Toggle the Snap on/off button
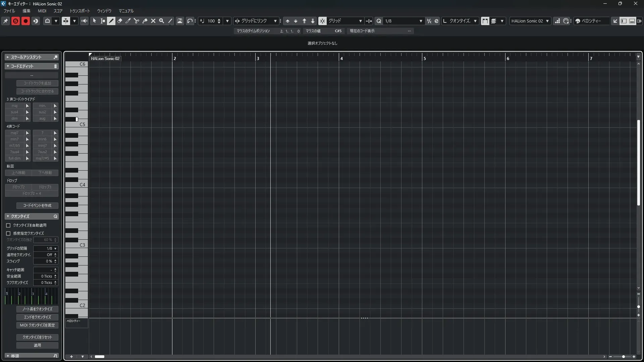 (x=322, y=21)
